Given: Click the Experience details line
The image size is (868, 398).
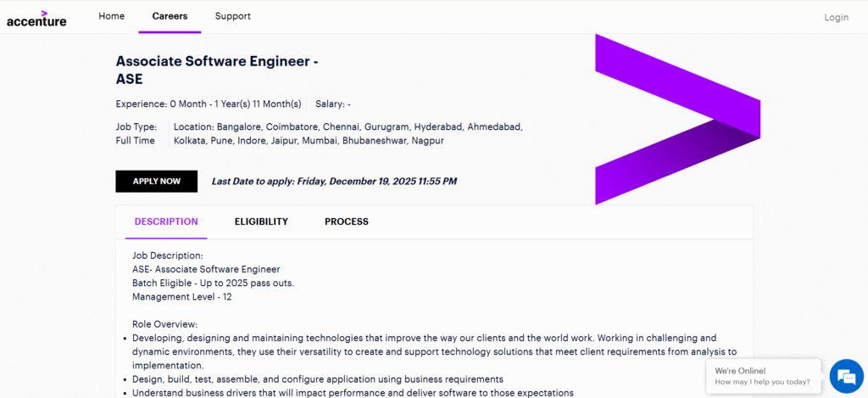Looking at the screenshot, I should [209, 104].
